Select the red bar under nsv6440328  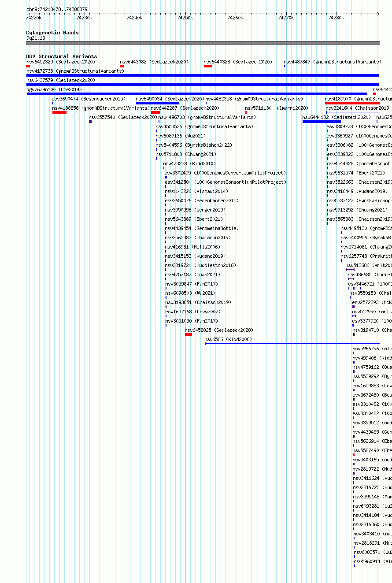208,66
